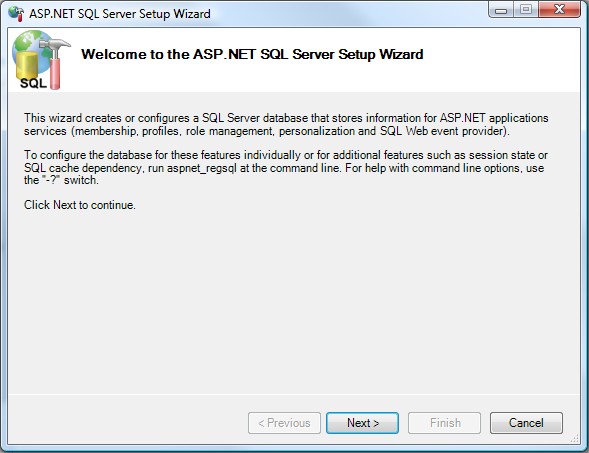The width and height of the screenshot is (589, 453).
Task: Click the title bar text ASP.NET SQL Server Setup Wizard
Action: 120,14
